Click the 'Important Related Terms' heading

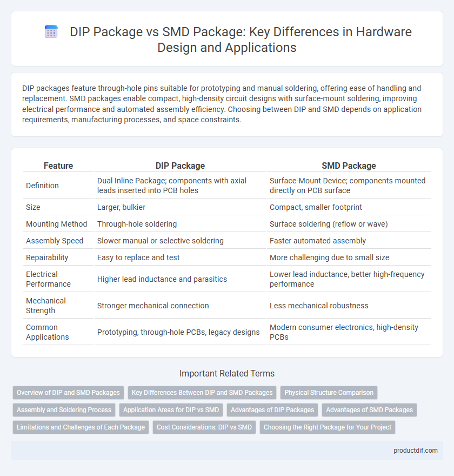(x=227, y=373)
